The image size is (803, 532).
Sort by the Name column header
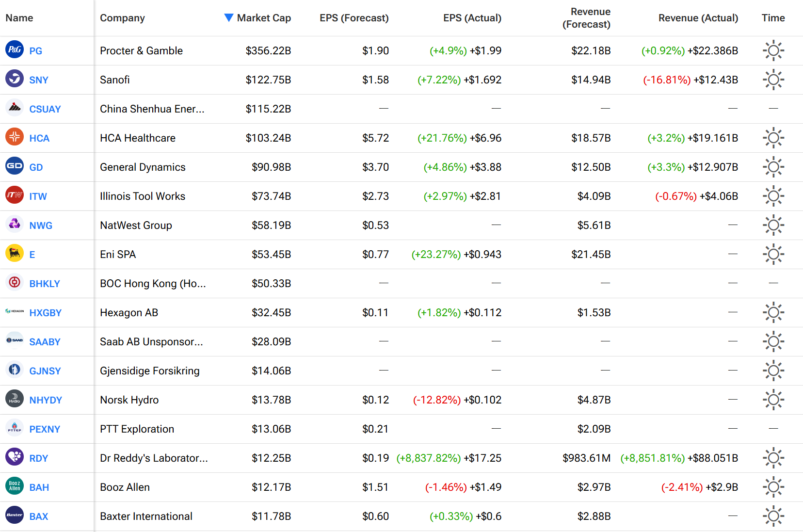click(19, 18)
